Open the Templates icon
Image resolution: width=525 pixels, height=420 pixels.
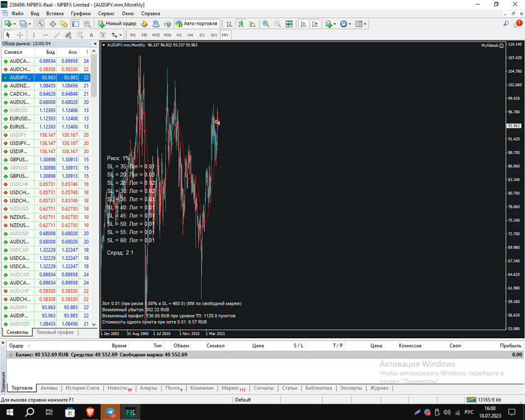[x=359, y=24]
